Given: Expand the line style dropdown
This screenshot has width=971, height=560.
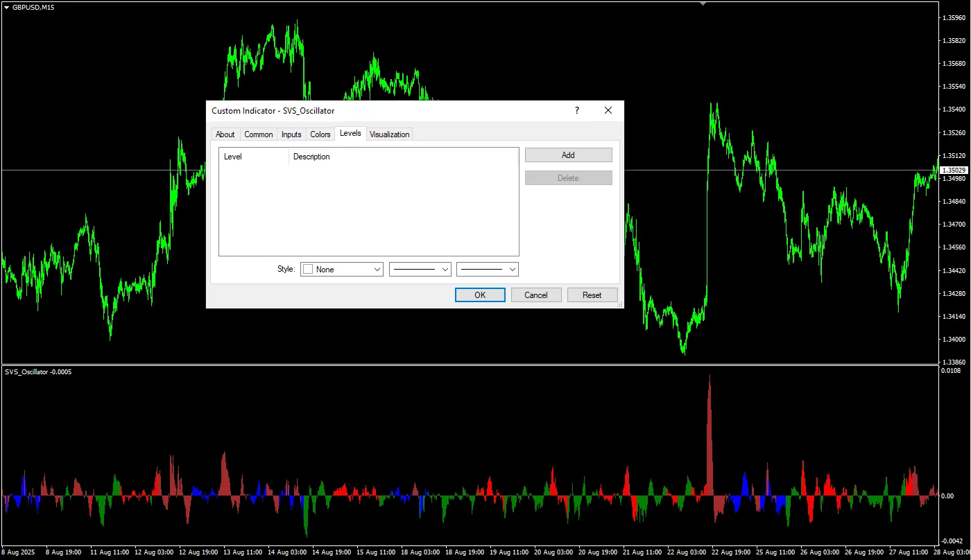Looking at the screenshot, I should [x=420, y=270].
